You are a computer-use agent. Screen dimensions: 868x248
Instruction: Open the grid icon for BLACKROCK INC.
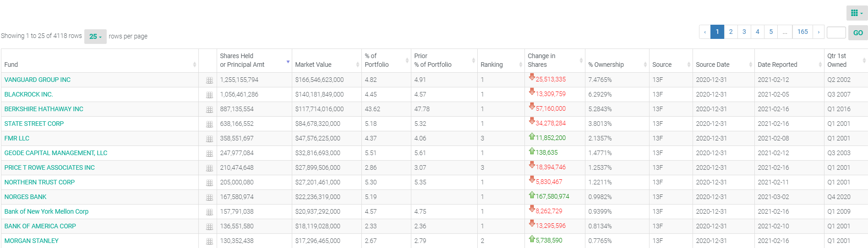click(209, 95)
